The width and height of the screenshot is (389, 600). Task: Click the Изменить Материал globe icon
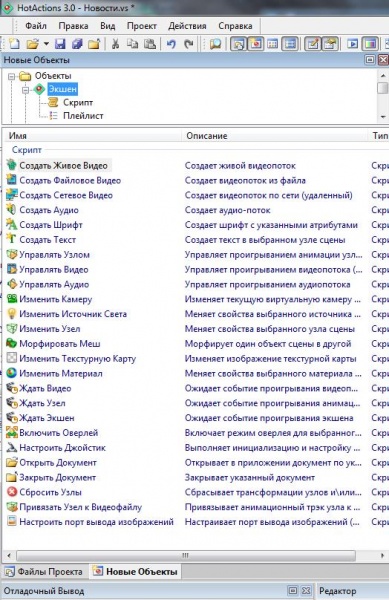pos(12,373)
